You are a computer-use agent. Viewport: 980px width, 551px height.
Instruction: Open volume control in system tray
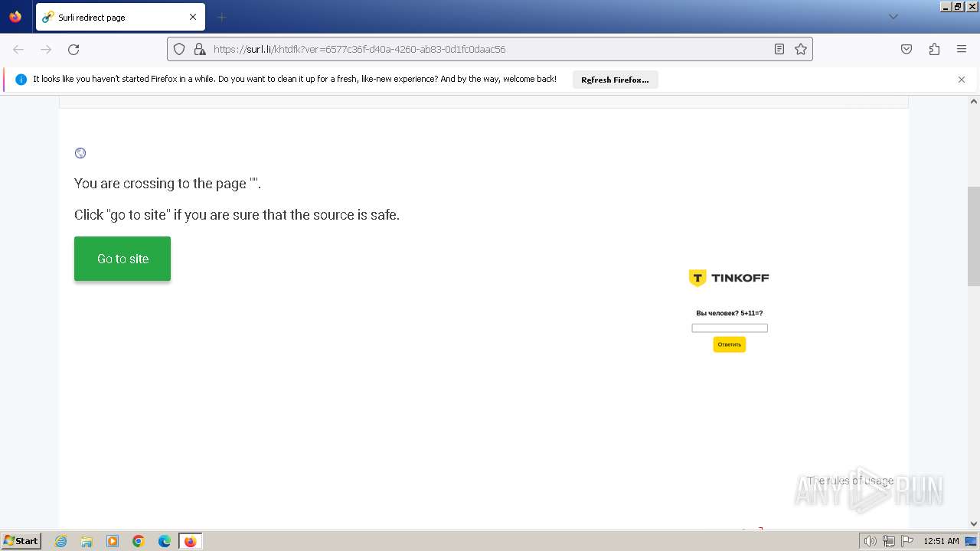[x=870, y=541]
